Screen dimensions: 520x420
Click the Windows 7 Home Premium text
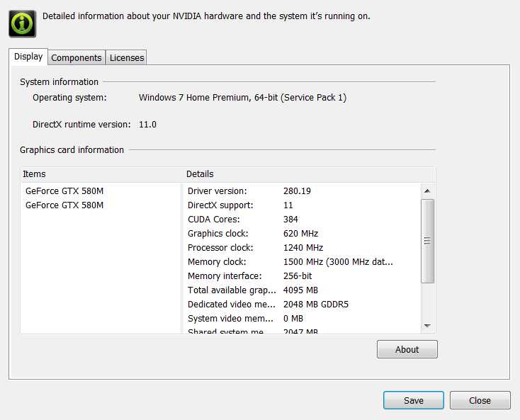coord(242,98)
